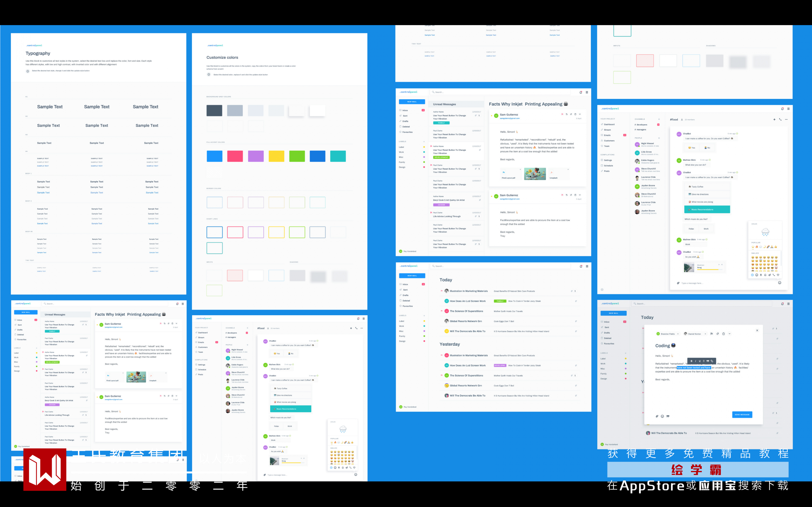Remove Brandon Fields recipient chip
Viewport: 812px width, 507px height.
pyautogui.click(x=678, y=334)
